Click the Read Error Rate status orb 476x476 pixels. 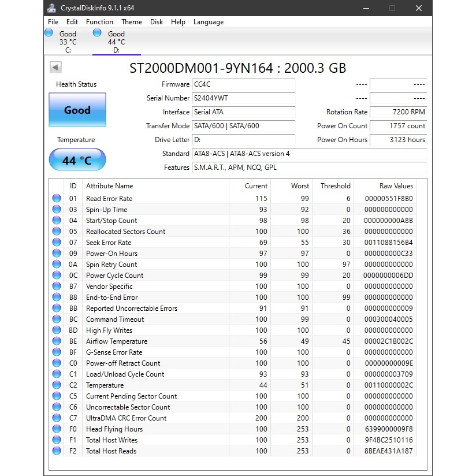click(x=57, y=199)
